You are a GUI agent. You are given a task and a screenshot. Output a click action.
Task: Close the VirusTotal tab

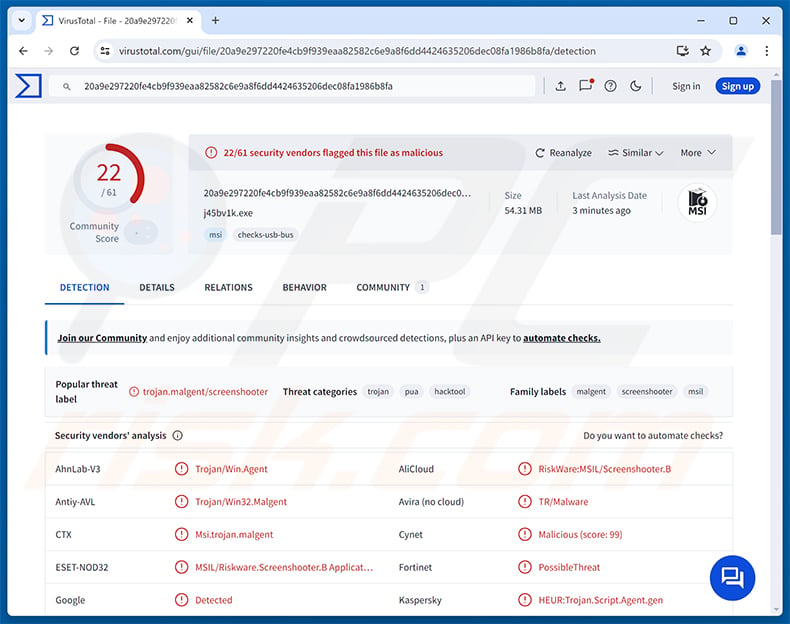190,21
